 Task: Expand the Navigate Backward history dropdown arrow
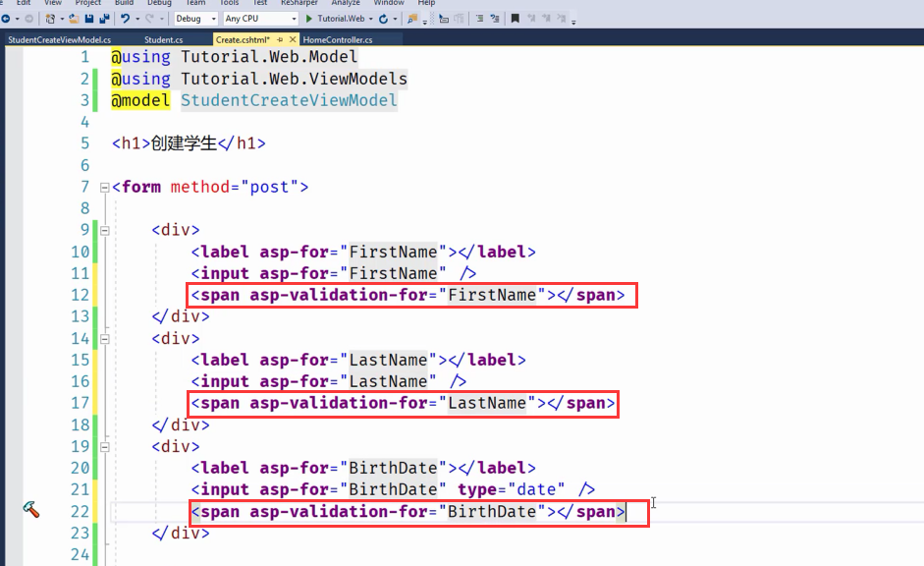coord(17,19)
